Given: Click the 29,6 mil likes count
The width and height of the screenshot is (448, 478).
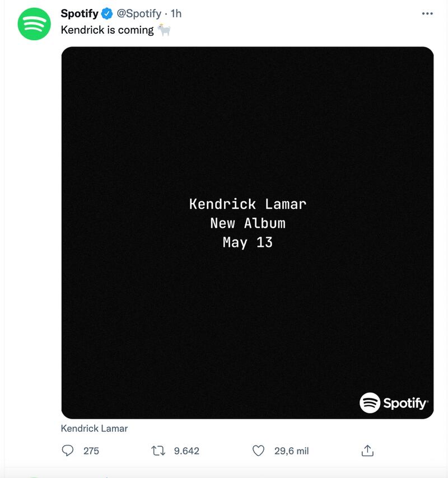Looking at the screenshot, I should coord(291,451).
